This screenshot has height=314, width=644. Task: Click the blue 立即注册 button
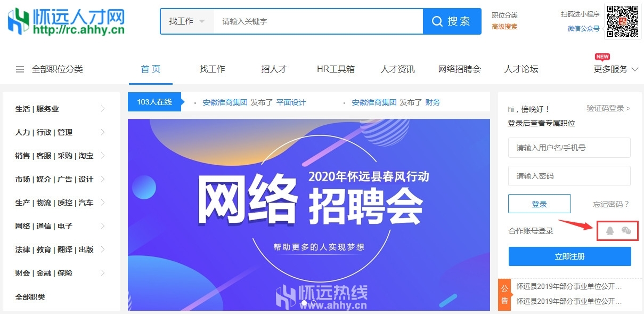[570, 256]
